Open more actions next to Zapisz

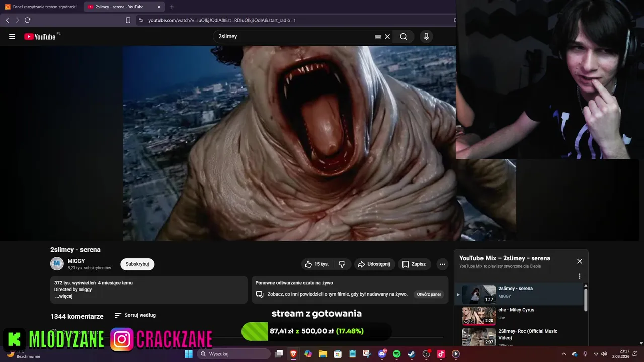(442, 264)
